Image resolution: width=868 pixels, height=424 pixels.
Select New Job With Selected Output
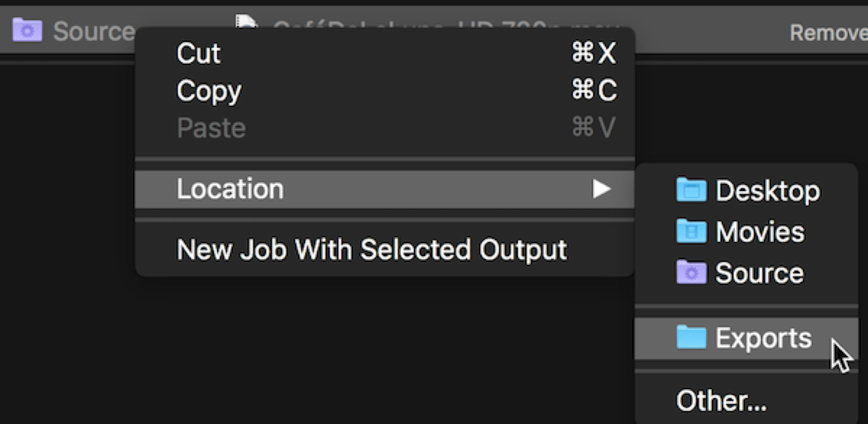click(x=372, y=249)
